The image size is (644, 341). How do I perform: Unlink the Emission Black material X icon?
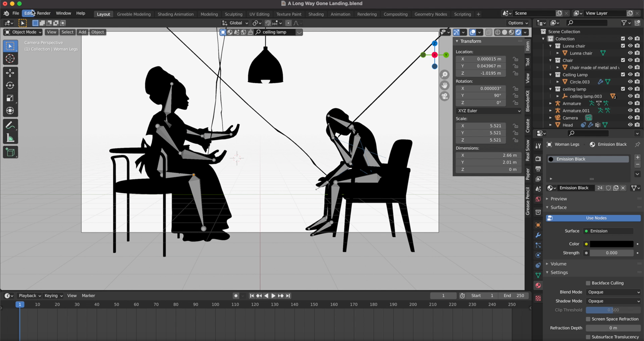pos(623,188)
